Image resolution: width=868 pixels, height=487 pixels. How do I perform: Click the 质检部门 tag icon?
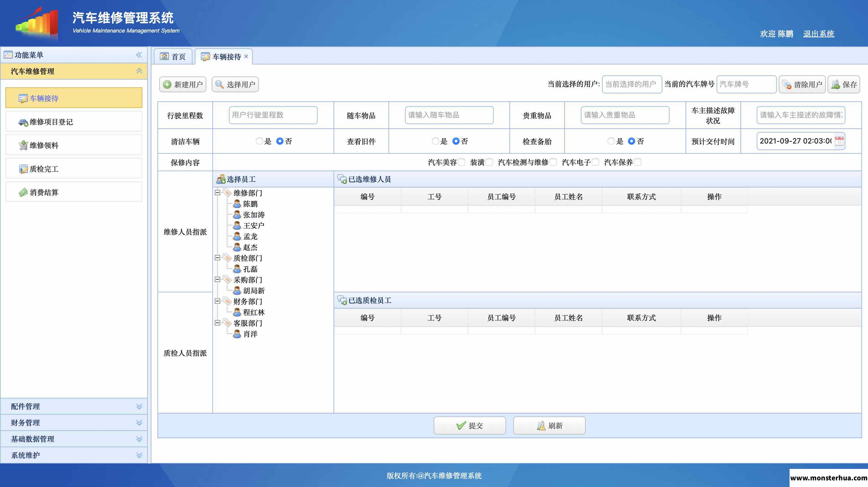click(227, 258)
